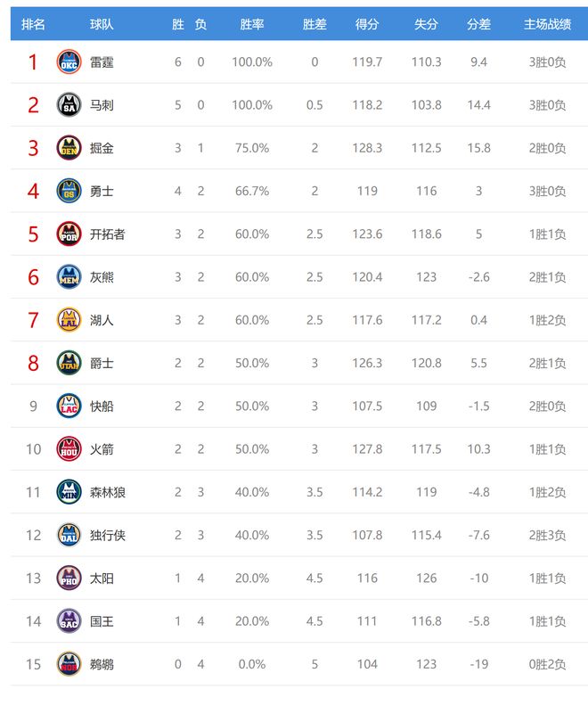Click the Clippers LAC team logo
588x714 pixels.
pyautogui.click(x=69, y=406)
